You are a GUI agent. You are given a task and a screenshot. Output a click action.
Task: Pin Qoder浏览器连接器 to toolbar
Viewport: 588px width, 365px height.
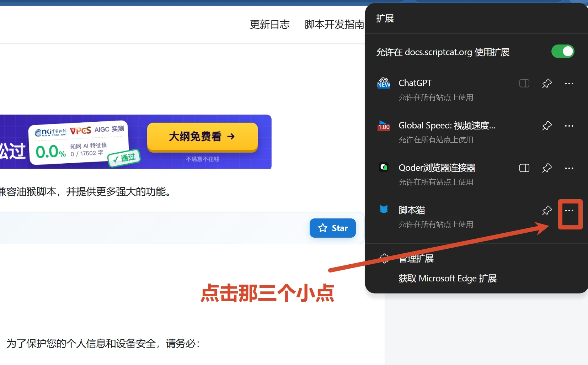547,168
